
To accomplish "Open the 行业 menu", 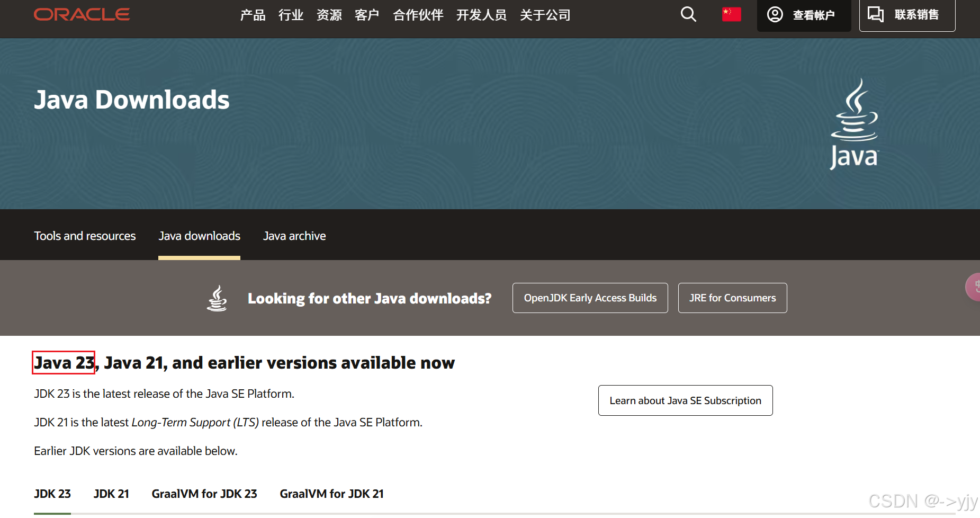I will (x=291, y=15).
